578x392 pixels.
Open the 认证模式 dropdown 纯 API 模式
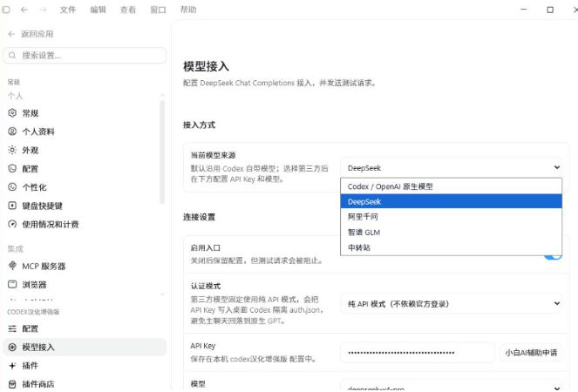tap(451, 303)
